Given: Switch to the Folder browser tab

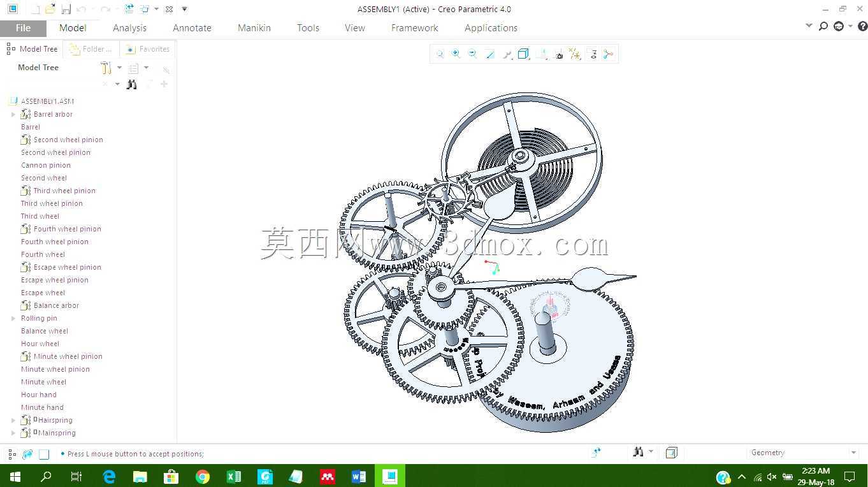Looking at the screenshot, I should [91, 49].
